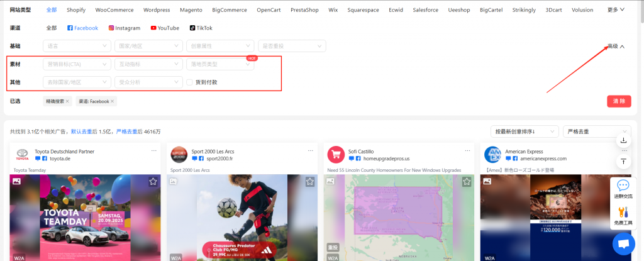The width and height of the screenshot is (644, 261).
Task: Enable the 货到付款 checkbox
Action: click(190, 82)
